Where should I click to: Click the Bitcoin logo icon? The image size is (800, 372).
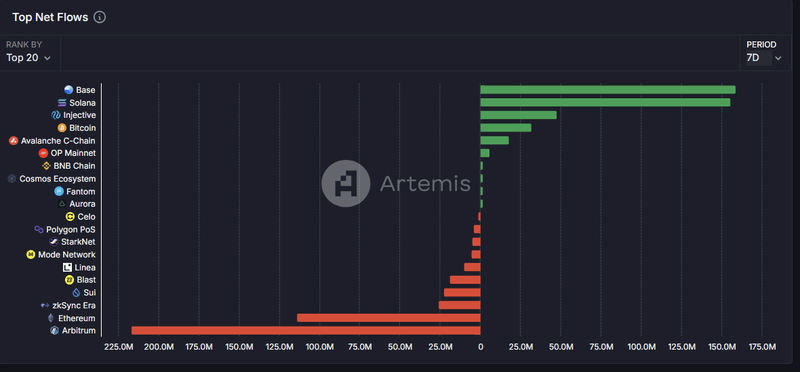point(62,128)
